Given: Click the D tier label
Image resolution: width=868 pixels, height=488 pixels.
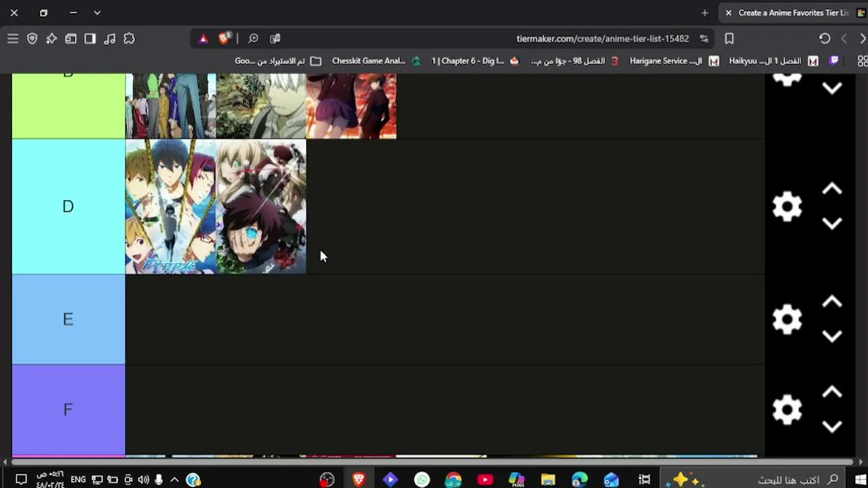Looking at the screenshot, I should pyautogui.click(x=68, y=207).
